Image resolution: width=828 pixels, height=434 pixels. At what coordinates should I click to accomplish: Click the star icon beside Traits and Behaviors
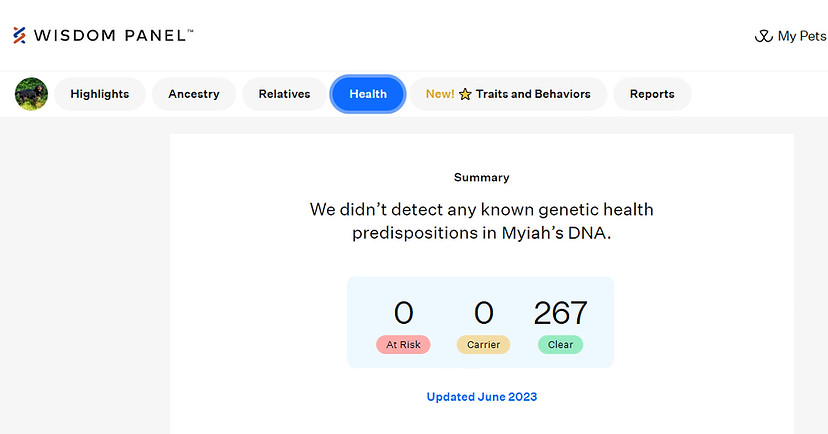(x=465, y=94)
